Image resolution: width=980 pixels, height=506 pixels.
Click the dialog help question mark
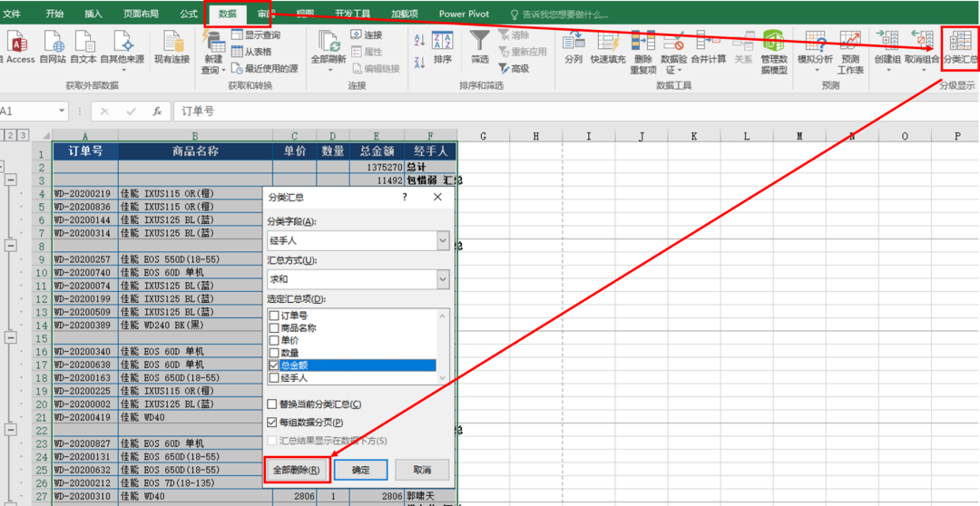click(x=405, y=198)
